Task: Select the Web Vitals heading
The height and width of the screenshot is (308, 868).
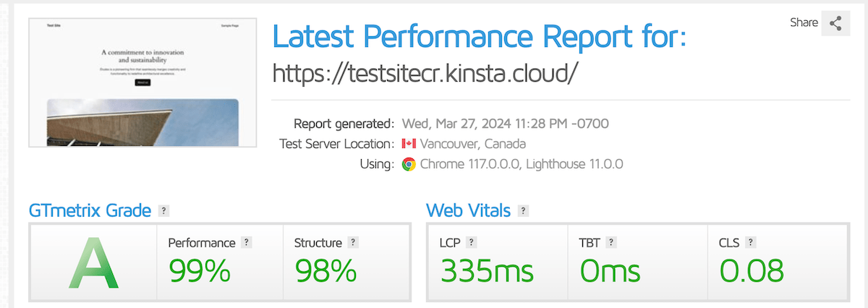Action: [469, 211]
